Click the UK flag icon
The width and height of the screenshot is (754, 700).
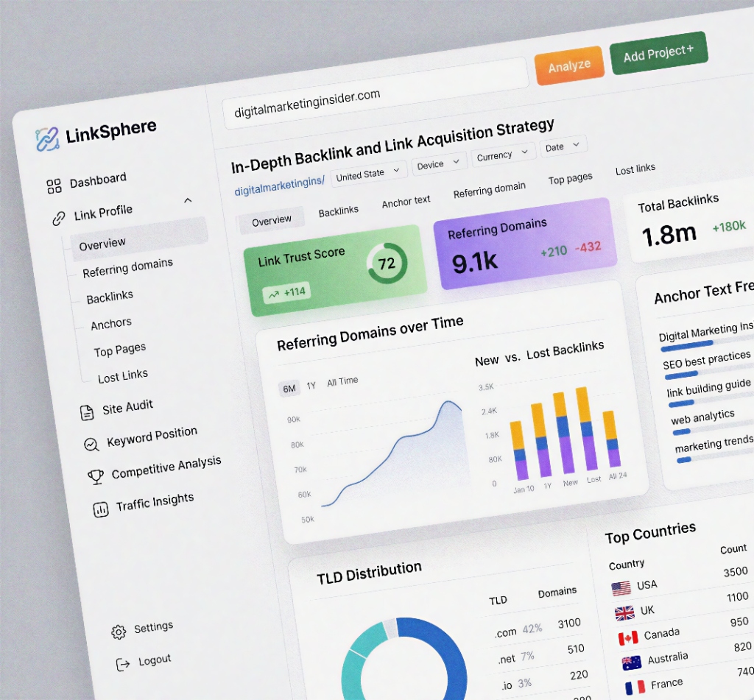(x=624, y=613)
